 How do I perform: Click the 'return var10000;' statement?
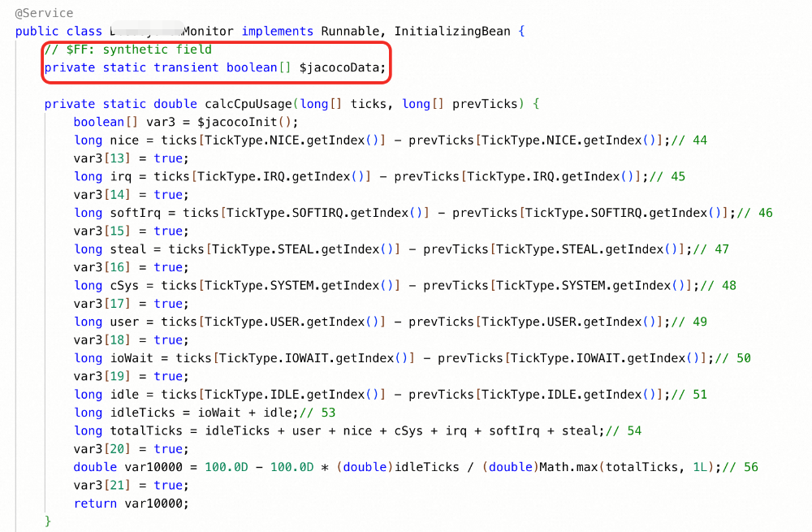click(132, 504)
